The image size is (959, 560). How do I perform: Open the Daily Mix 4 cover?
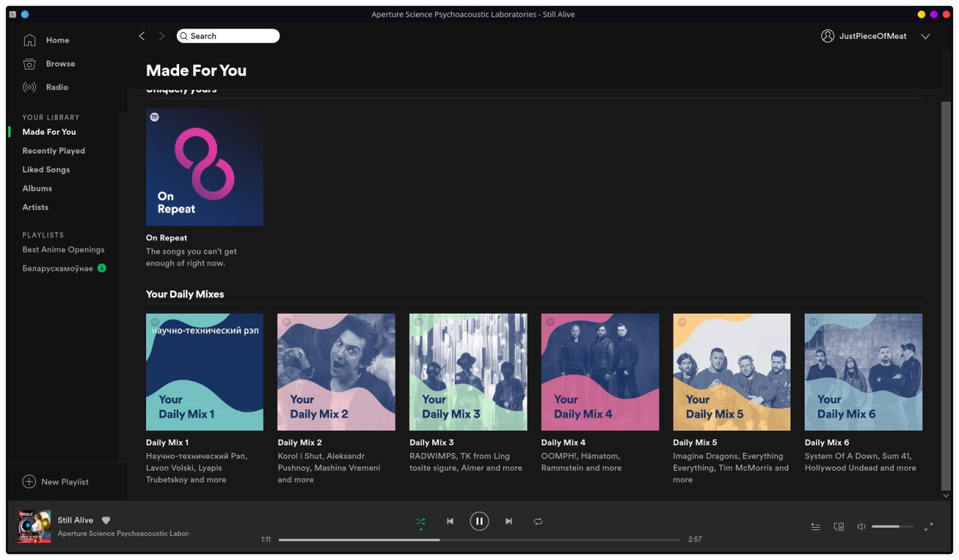600,372
